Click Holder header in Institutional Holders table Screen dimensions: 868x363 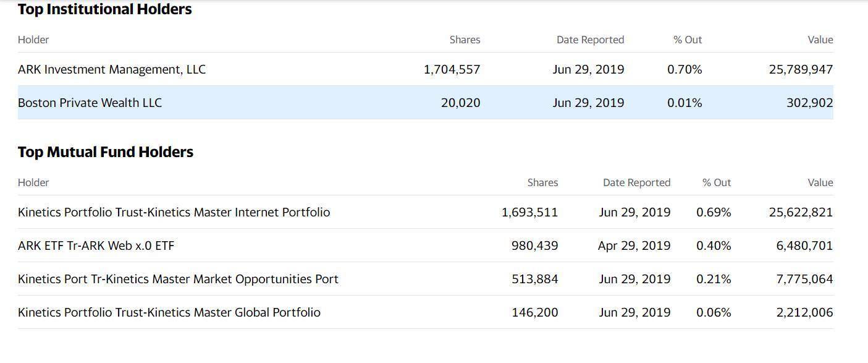pyautogui.click(x=33, y=40)
